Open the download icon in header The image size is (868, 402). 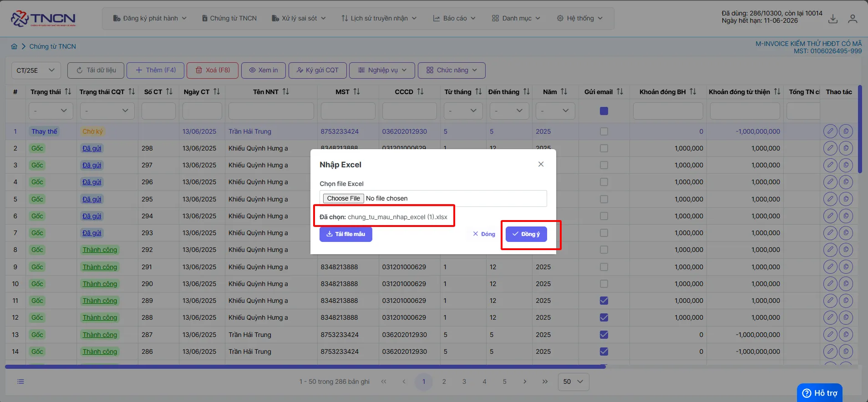[833, 19]
